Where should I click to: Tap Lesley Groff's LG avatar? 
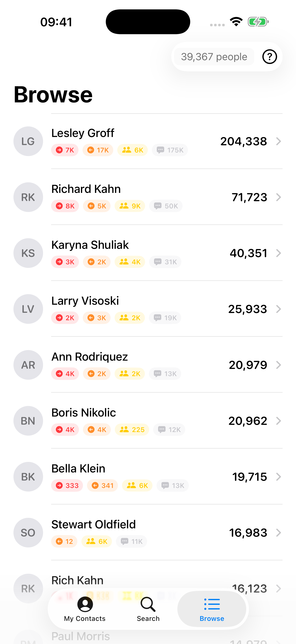pos(28,141)
